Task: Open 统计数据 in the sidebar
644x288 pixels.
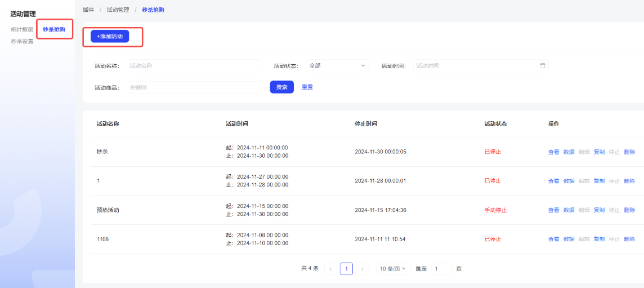Action: click(22, 29)
